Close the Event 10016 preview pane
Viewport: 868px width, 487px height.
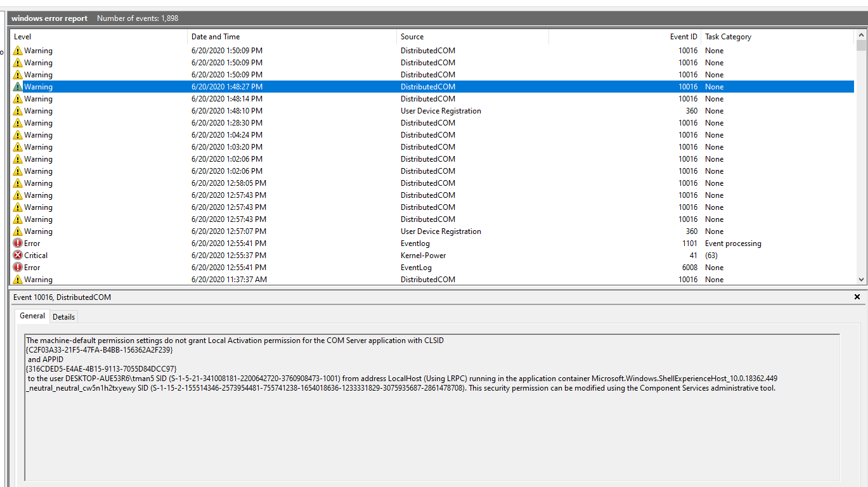tap(857, 297)
